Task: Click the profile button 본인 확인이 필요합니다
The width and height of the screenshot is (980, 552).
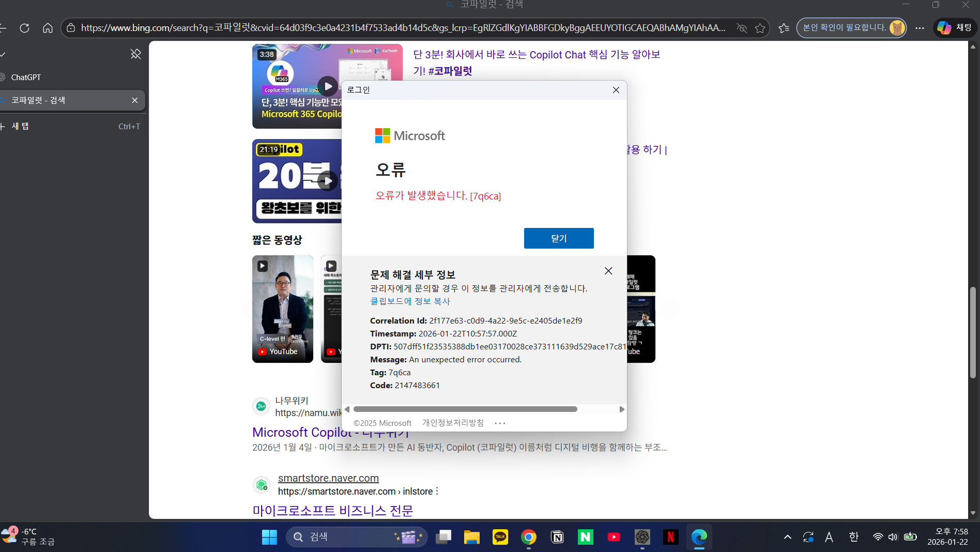Action: [851, 28]
